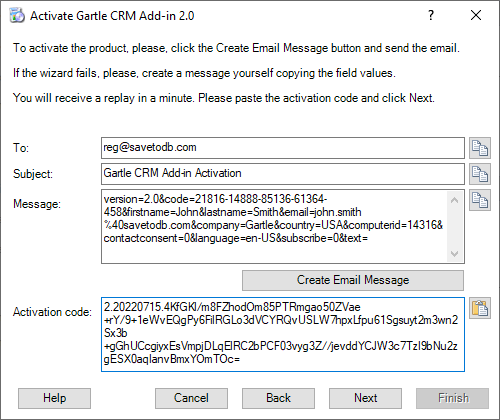Open Help for the wizard
Screen dimensions: 500x420
coord(54,398)
